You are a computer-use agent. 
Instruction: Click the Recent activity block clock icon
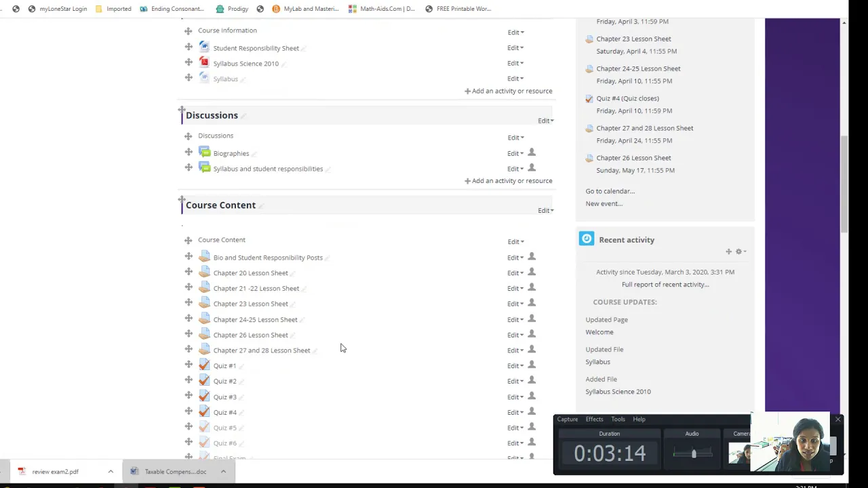[587, 239]
